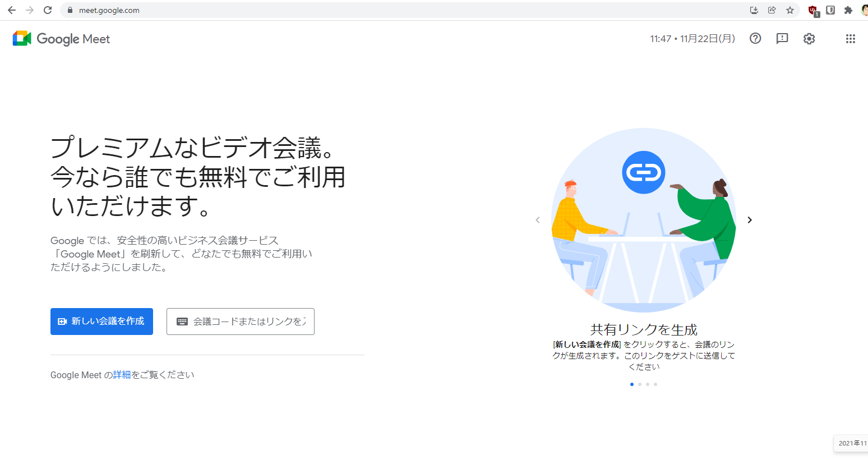This screenshot has height=459, width=868.
Task: Click the browser back arrow
Action: (12, 10)
